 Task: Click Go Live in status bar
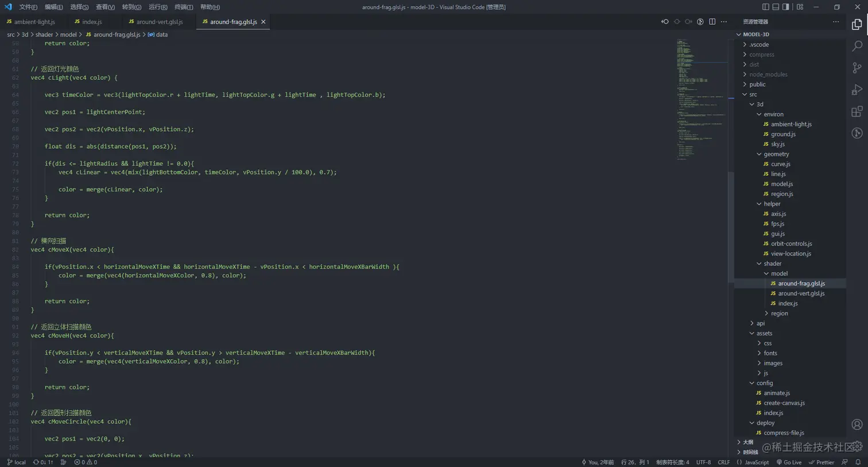789,462
